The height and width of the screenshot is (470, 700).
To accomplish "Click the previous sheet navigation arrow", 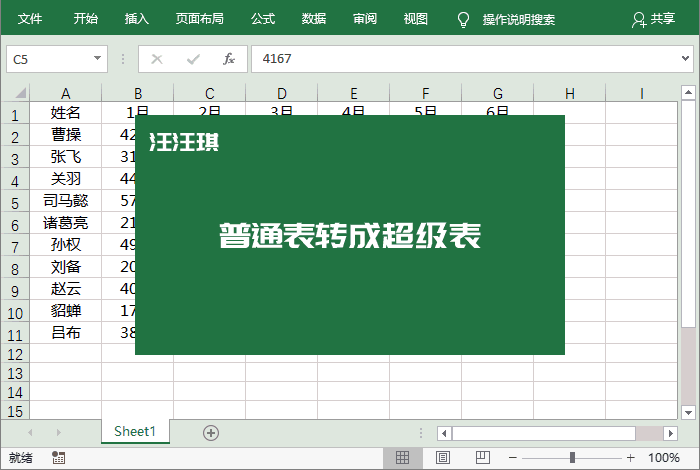I will pos(30,433).
